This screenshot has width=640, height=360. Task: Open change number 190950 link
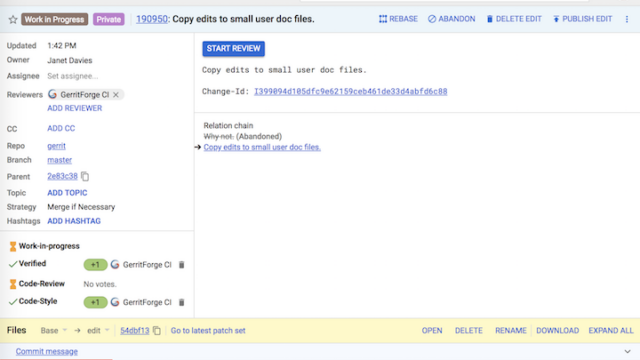pyautogui.click(x=152, y=19)
